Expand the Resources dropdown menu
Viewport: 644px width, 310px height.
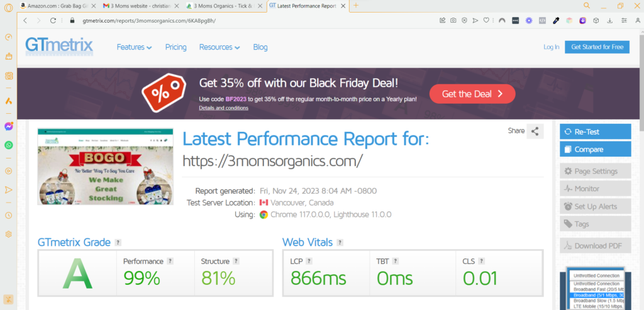pos(219,47)
